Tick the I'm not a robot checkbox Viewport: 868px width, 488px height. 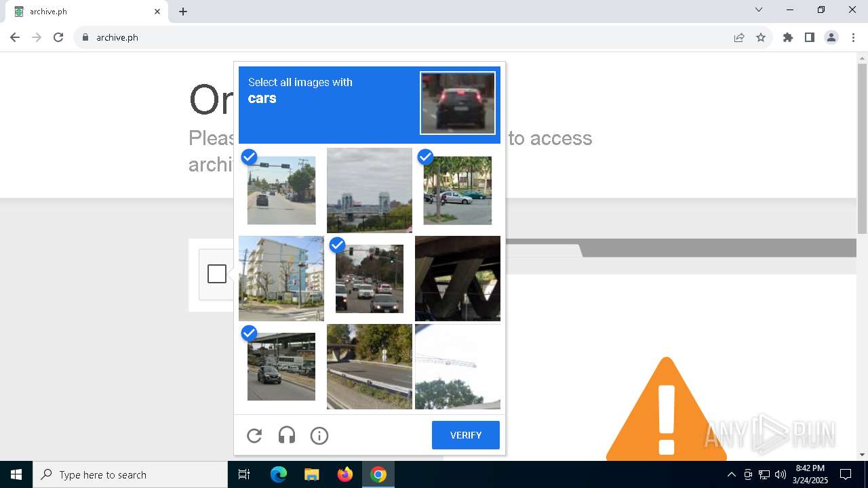click(217, 274)
